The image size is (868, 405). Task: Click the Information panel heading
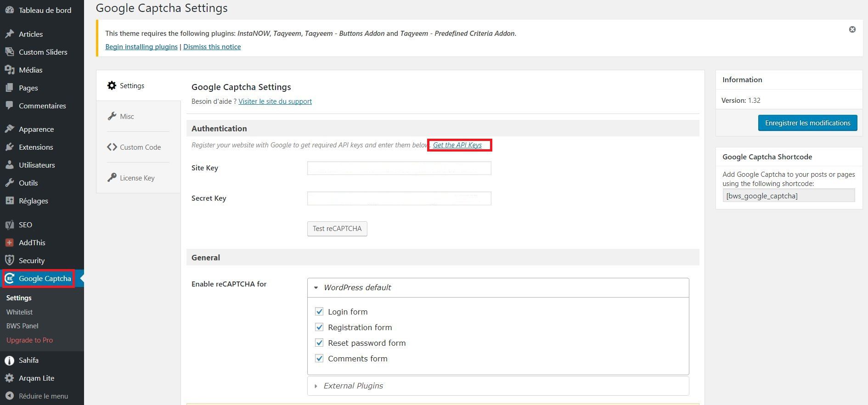tap(742, 79)
